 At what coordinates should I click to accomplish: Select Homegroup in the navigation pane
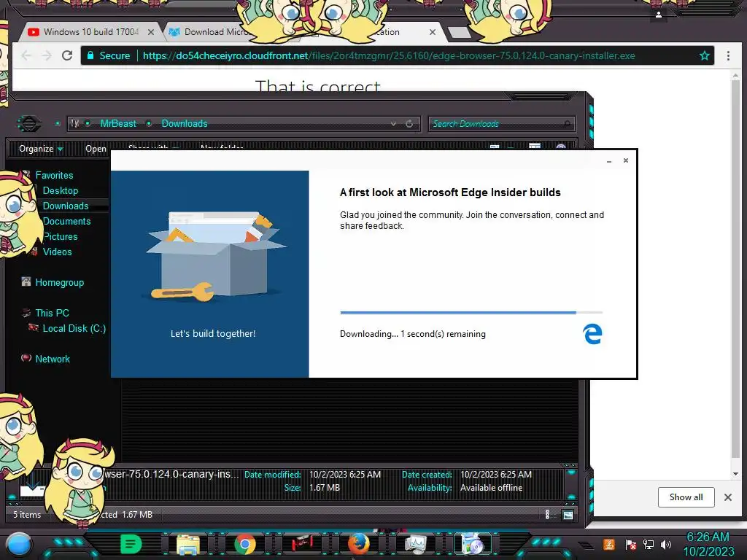point(60,282)
